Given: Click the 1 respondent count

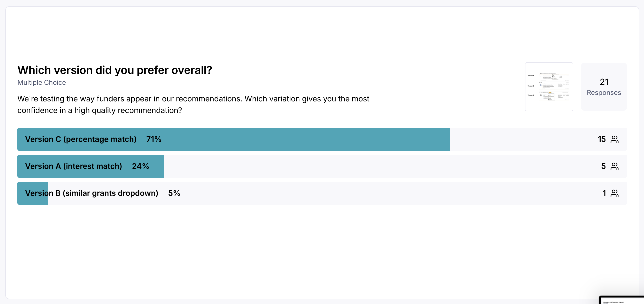Looking at the screenshot, I should (604, 193).
